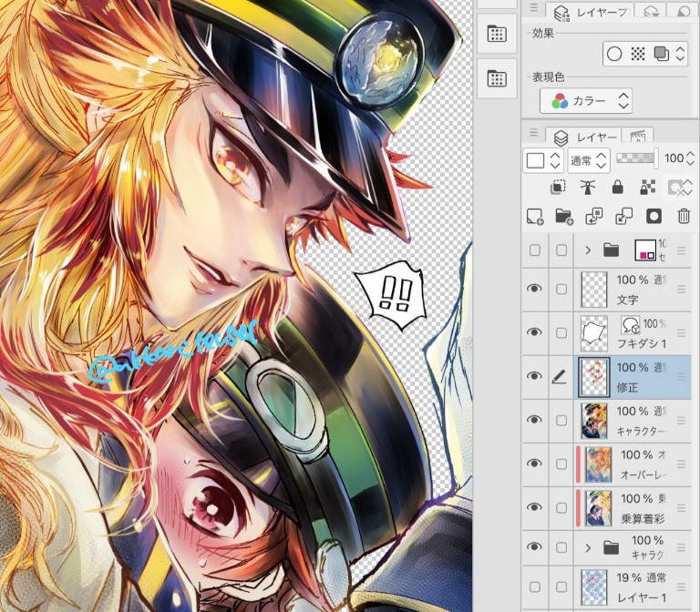Open the lower material palette icon
The height and width of the screenshot is (612, 700).
[x=497, y=78]
